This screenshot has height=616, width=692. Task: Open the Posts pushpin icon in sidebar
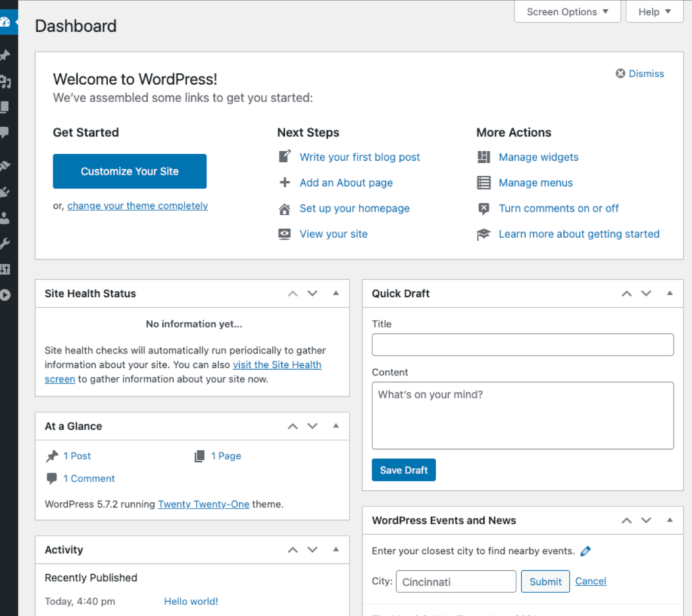click(5, 55)
